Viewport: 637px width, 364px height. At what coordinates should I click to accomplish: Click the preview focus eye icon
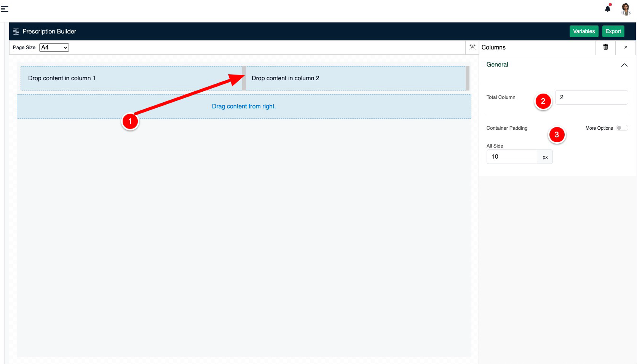tap(472, 47)
